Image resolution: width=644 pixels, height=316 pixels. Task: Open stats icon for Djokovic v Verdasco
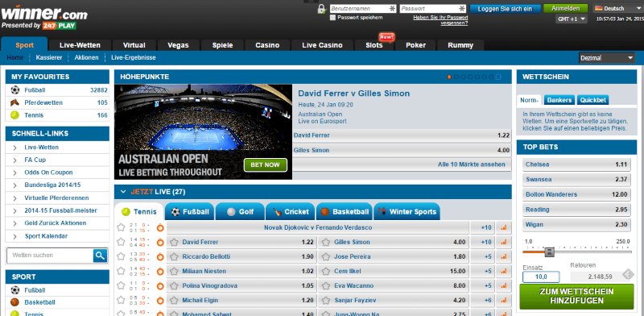click(x=504, y=227)
